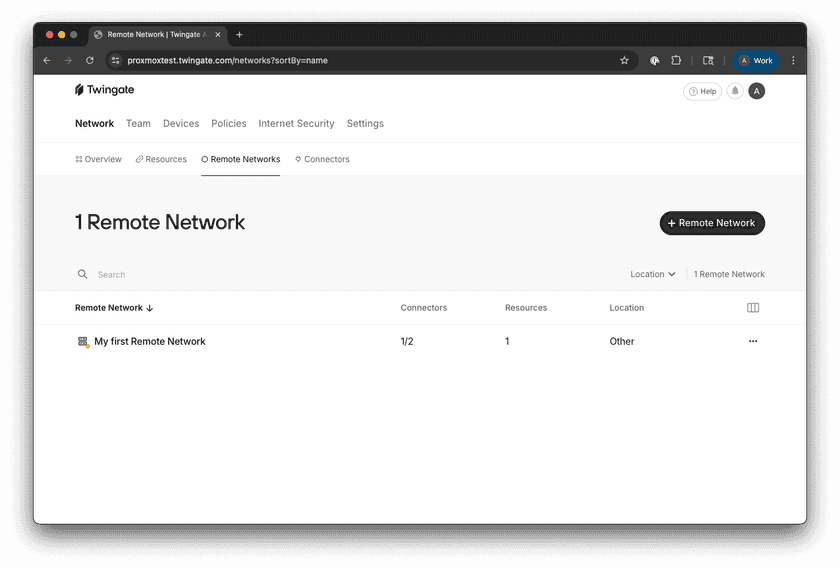This screenshot has width=840, height=568.
Task: Switch to the Connectors tab
Action: (x=322, y=159)
